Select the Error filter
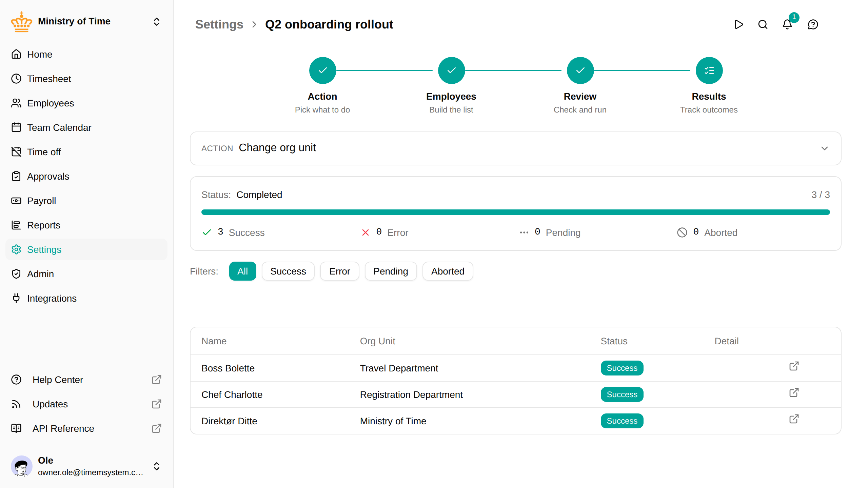The width and height of the screenshot is (868, 488). coord(339,271)
